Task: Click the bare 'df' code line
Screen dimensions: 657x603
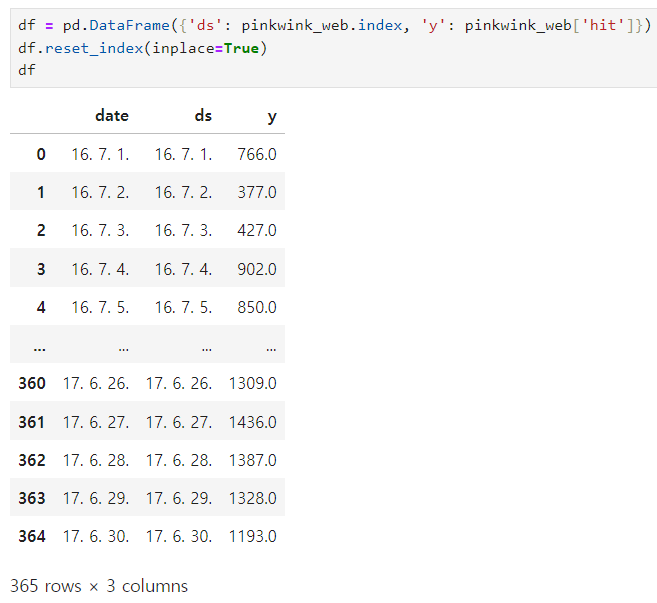Action: 27,70
